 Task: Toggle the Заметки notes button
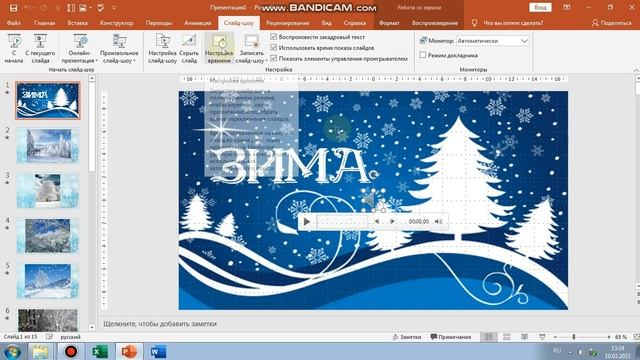pos(407,337)
